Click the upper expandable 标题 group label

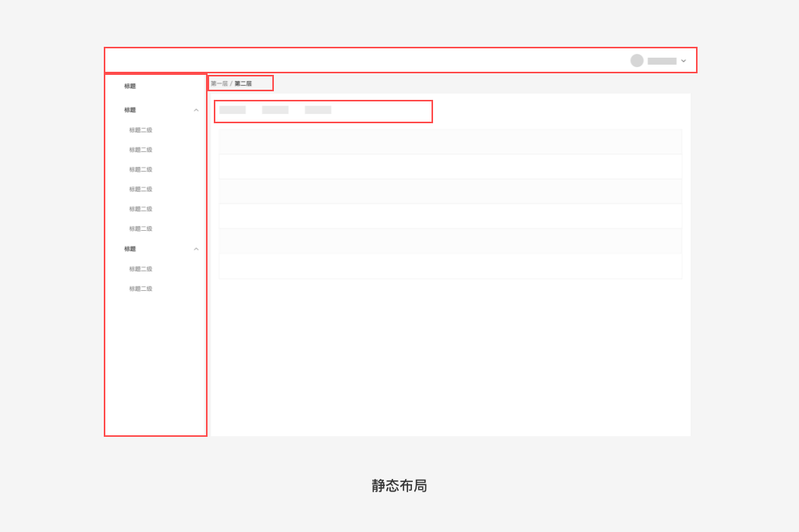[x=130, y=110]
